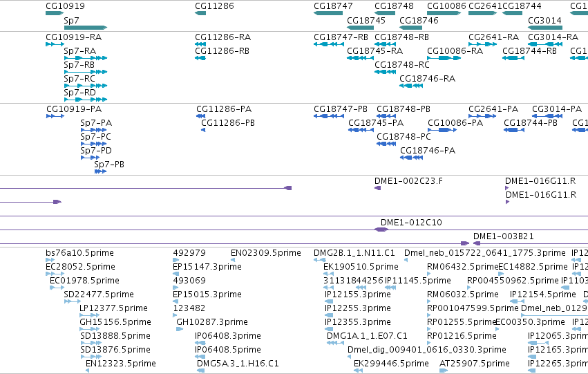Click protein Sp7-PB label

click(109, 165)
